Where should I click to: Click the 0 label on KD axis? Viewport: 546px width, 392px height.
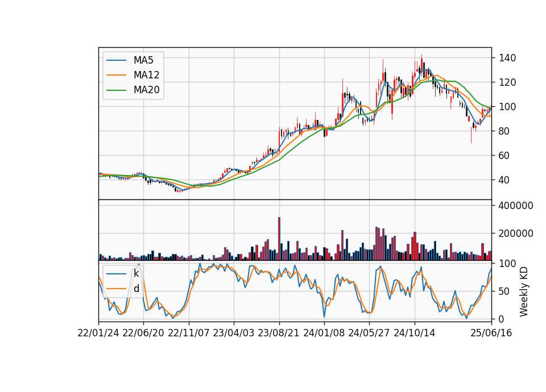coord(502,319)
